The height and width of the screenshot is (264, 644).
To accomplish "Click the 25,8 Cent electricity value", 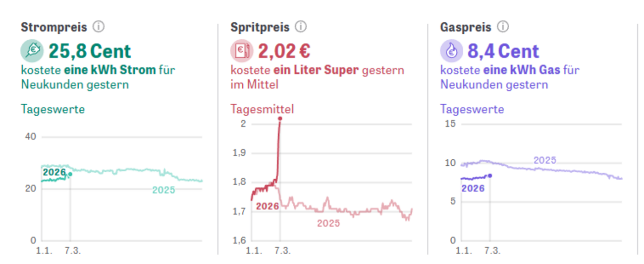I will pos(90,51).
